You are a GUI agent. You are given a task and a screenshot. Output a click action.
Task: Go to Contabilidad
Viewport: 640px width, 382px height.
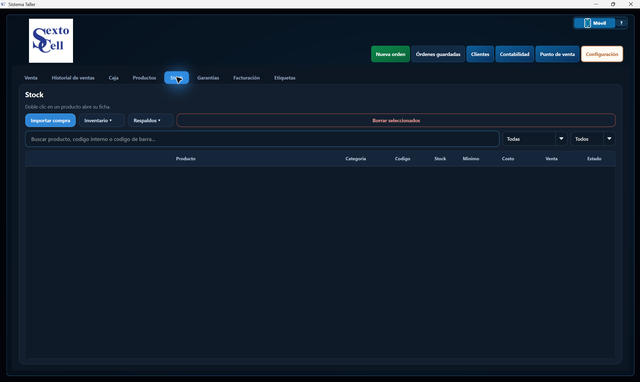[x=514, y=54]
